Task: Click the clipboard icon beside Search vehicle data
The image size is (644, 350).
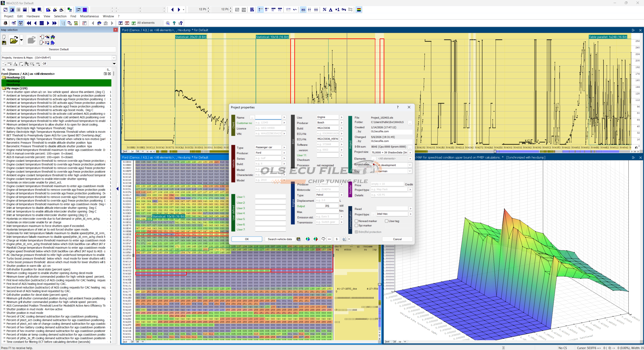Action: [x=298, y=239]
